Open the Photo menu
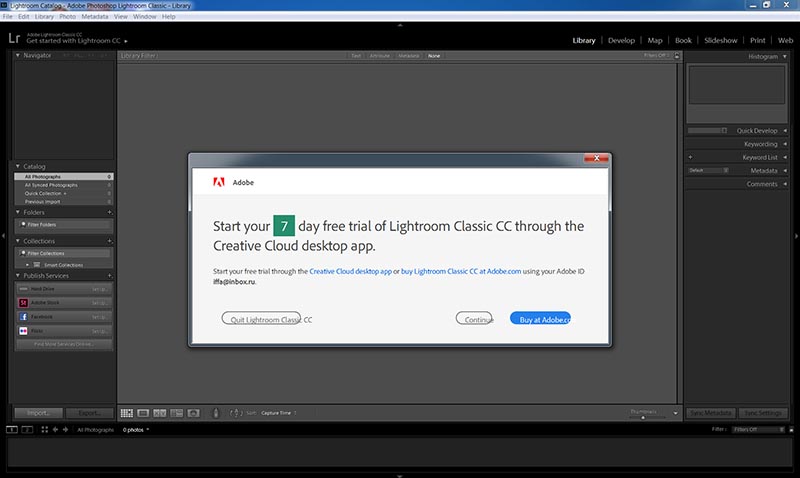Viewport: 800px width, 478px height. pyautogui.click(x=67, y=16)
